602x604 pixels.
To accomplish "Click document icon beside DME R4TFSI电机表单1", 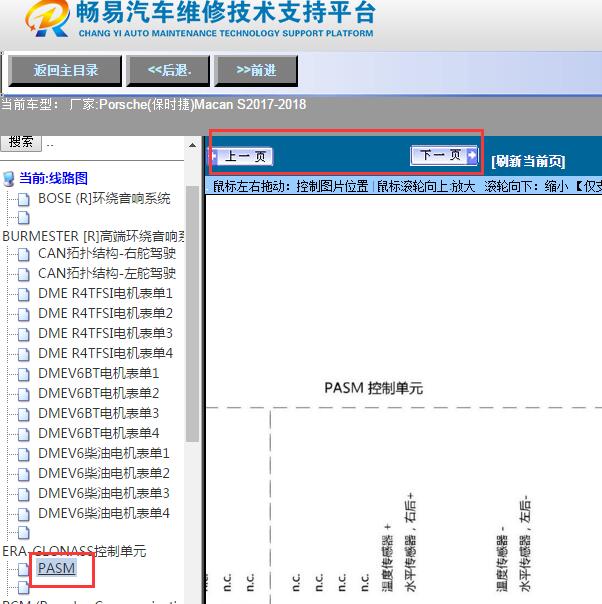I will tap(23, 294).
